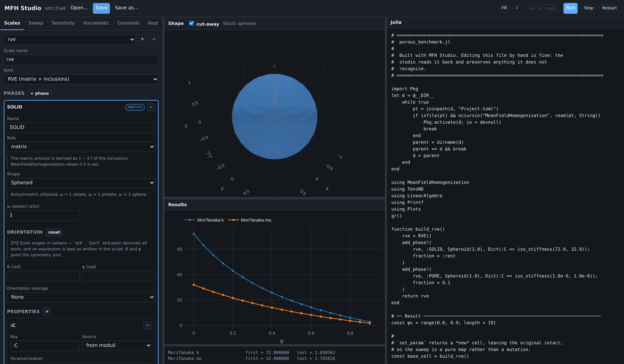Toggle MoriTanaka mu legend entry
Viewport: 624px width, 364px height.
[x=250, y=220]
